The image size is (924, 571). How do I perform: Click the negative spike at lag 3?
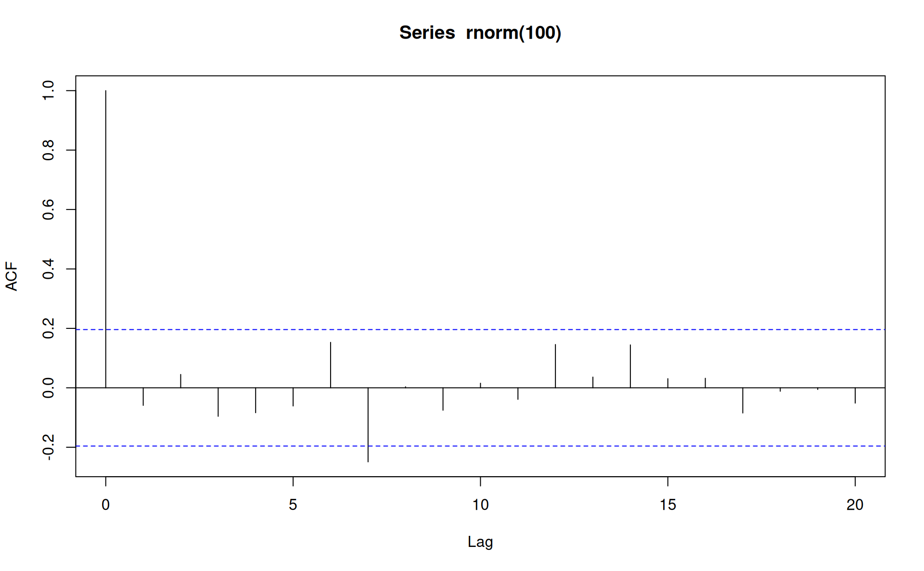218,402
